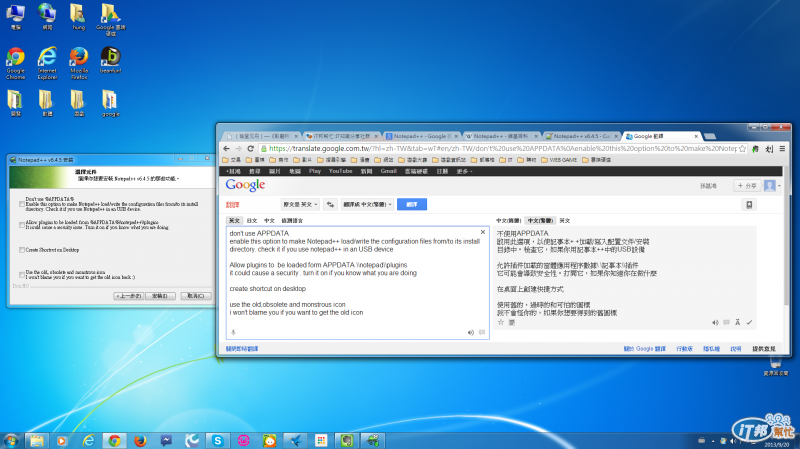The image size is (800, 449).
Task: Swap source and target languages in Google Translate
Action: click(330, 205)
